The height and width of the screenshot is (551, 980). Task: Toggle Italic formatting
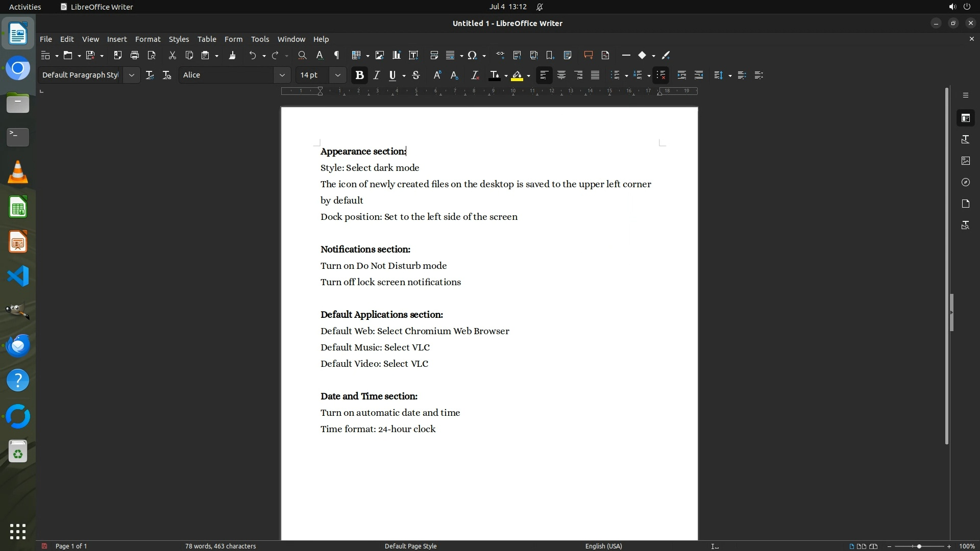coord(376,75)
